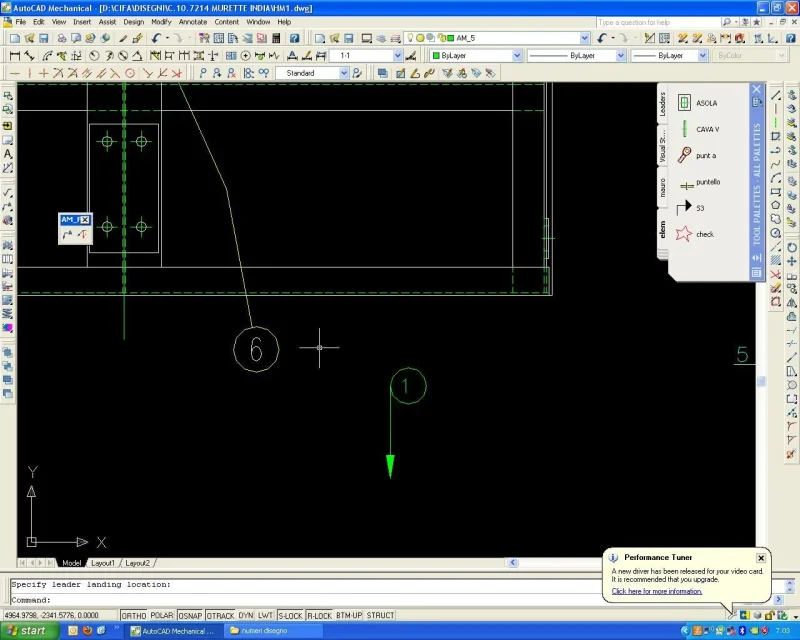800x640 pixels.
Task: Select the Rotate modify tool
Action: [x=792, y=248]
